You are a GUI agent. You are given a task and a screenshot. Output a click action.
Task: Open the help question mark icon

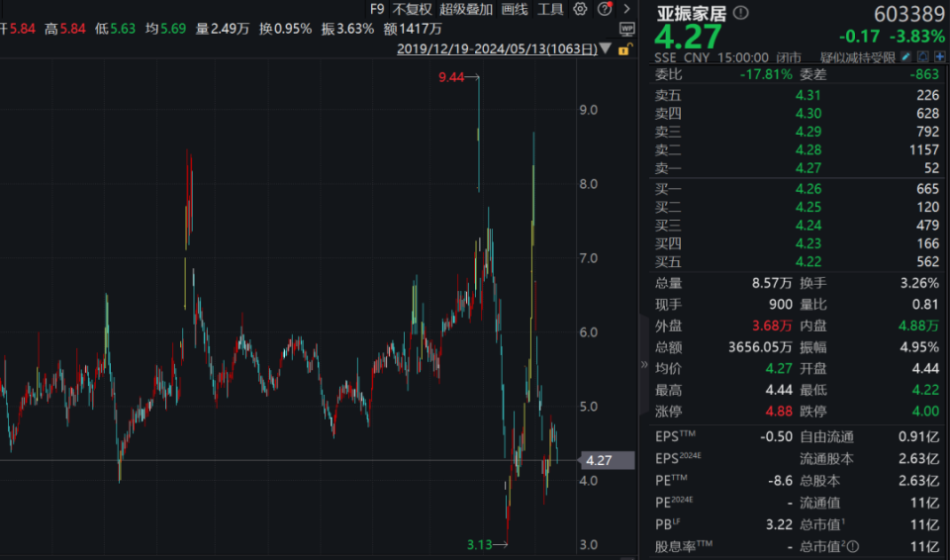click(x=605, y=9)
